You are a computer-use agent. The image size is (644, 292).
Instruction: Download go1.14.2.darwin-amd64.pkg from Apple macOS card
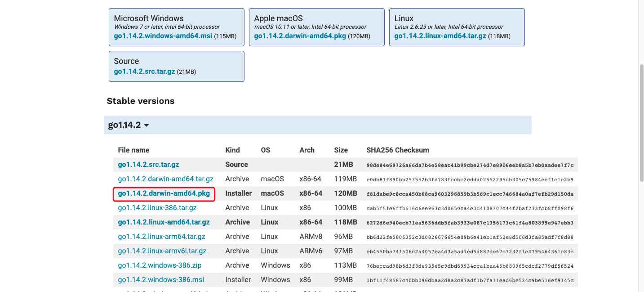pyautogui.click(x=300, y=36)
